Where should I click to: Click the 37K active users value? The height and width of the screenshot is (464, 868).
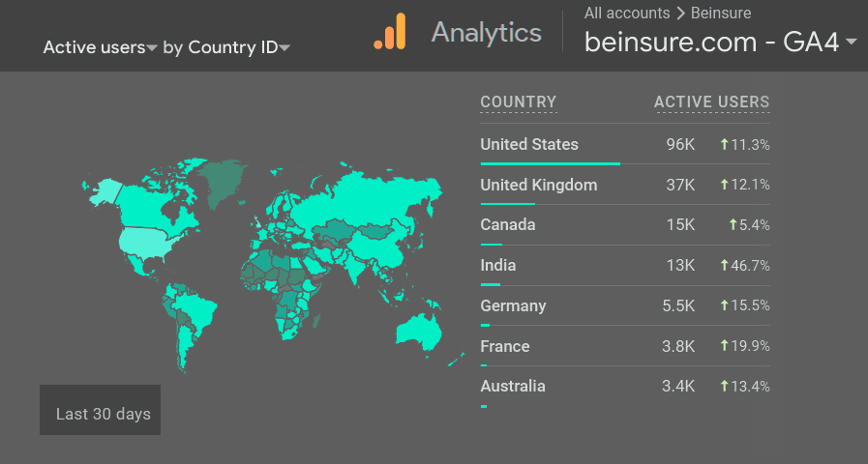tap(680, 185)
